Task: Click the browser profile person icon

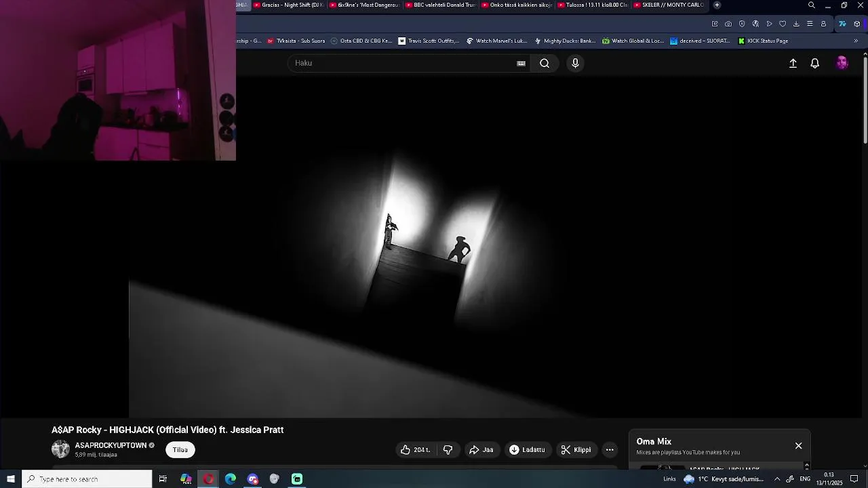Action: click(823, 24)
